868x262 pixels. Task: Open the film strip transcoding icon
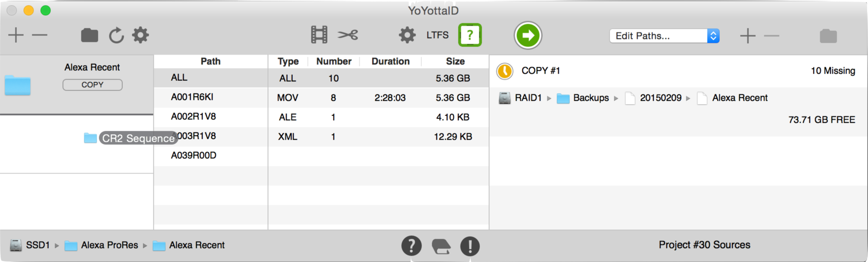319,35
